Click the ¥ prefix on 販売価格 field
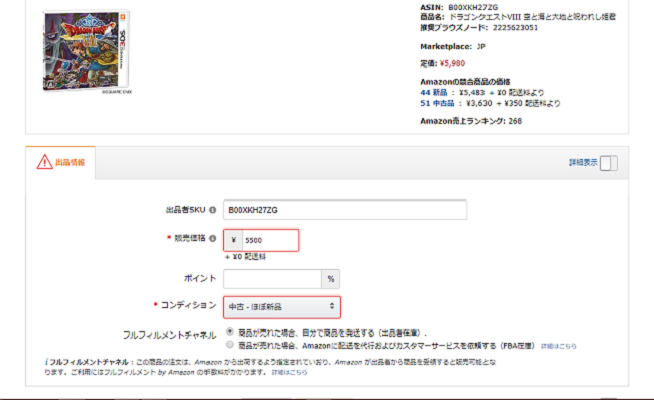 [x=233, y=240]
